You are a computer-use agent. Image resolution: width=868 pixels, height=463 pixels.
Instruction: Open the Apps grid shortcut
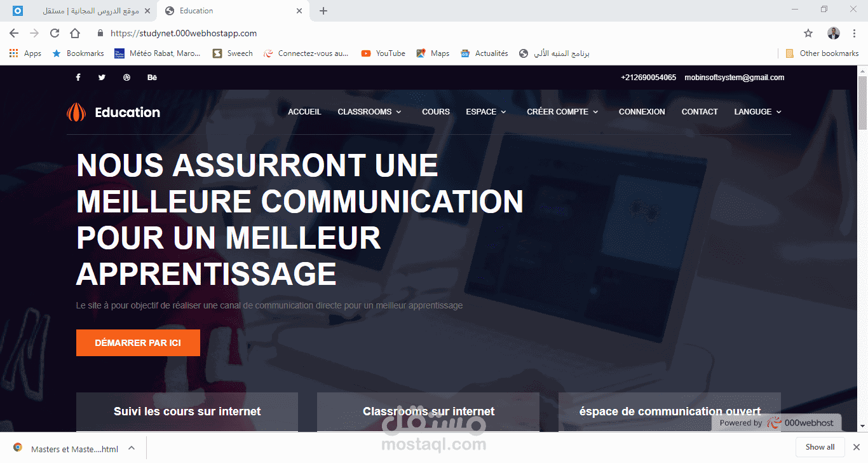tap(25, 53)
